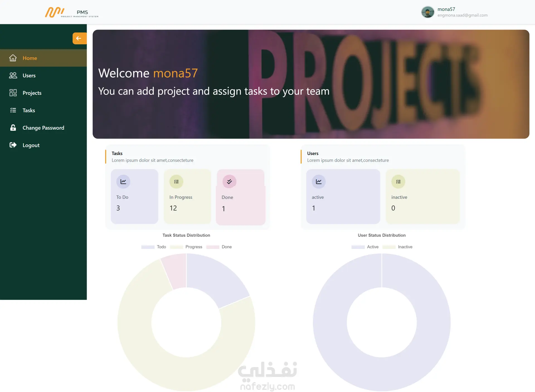Viewport: 535px width, 392px height.
Task: Click the Done legend color swatch
Action: pyautogui.click(x=213, y=247)
